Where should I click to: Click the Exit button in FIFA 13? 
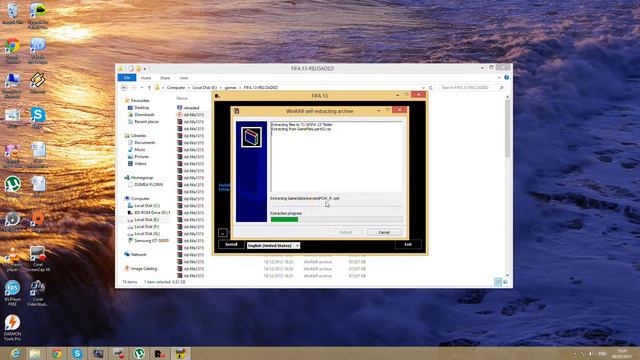click(408, 244)
